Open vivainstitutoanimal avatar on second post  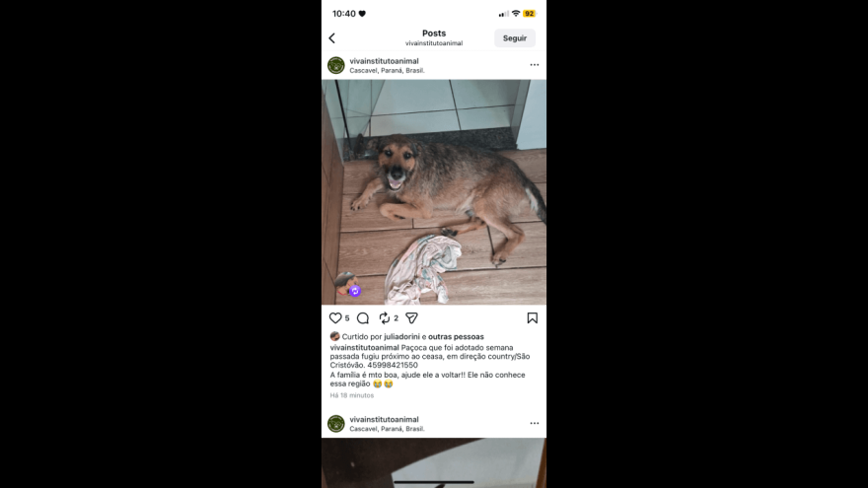[336, 424]
